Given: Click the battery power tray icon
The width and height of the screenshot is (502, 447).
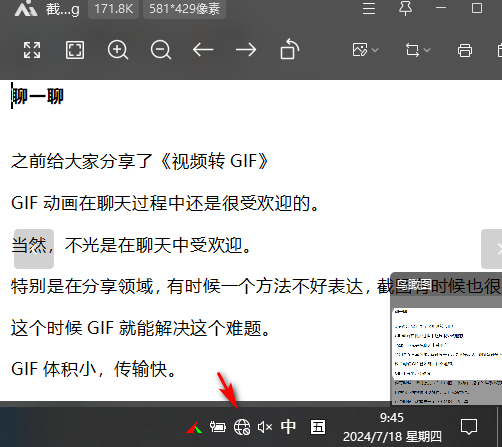Looking at the screenshot, I should tap(218, 427).
